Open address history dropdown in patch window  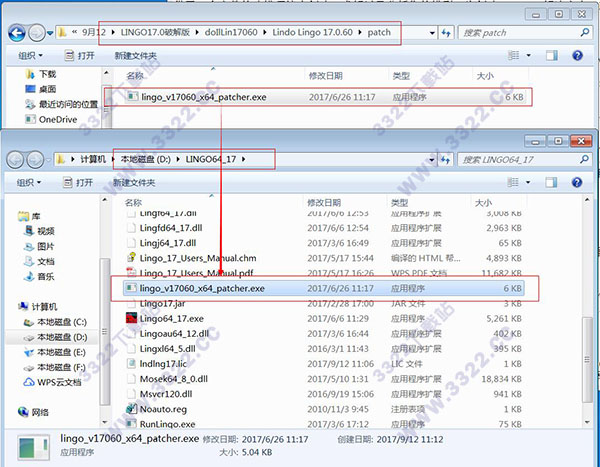[432, 33]
